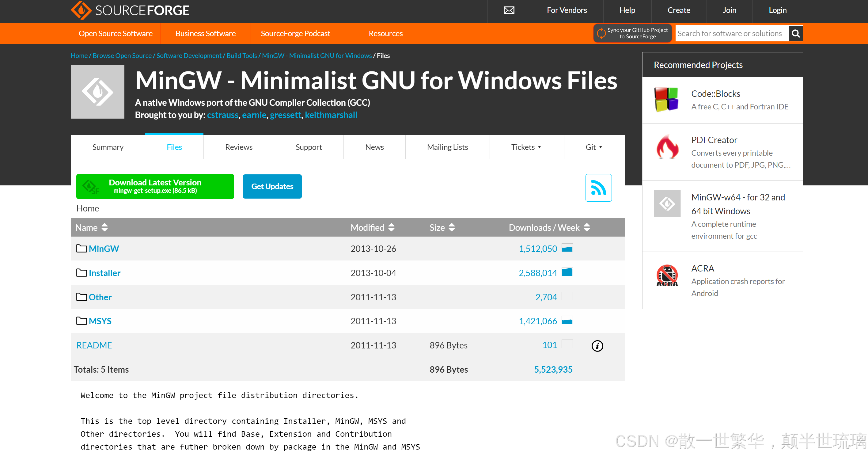Click the README downloads chart box

pos(567,344)
